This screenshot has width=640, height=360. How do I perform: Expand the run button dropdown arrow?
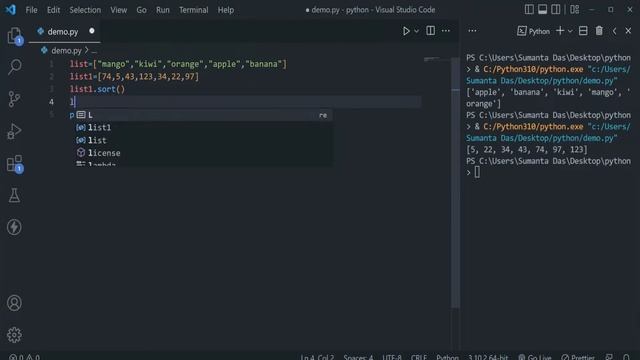click(x=416, y=31)
